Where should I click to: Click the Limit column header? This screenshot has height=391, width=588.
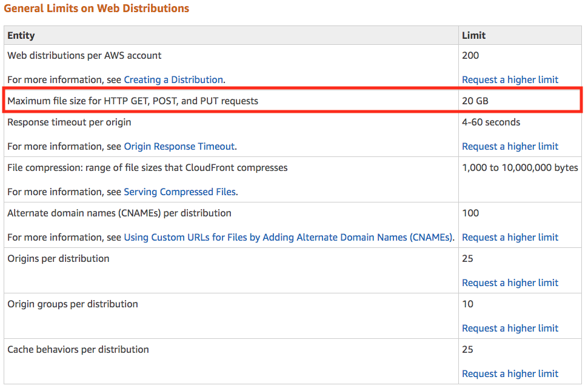click(x=473, y=36)
